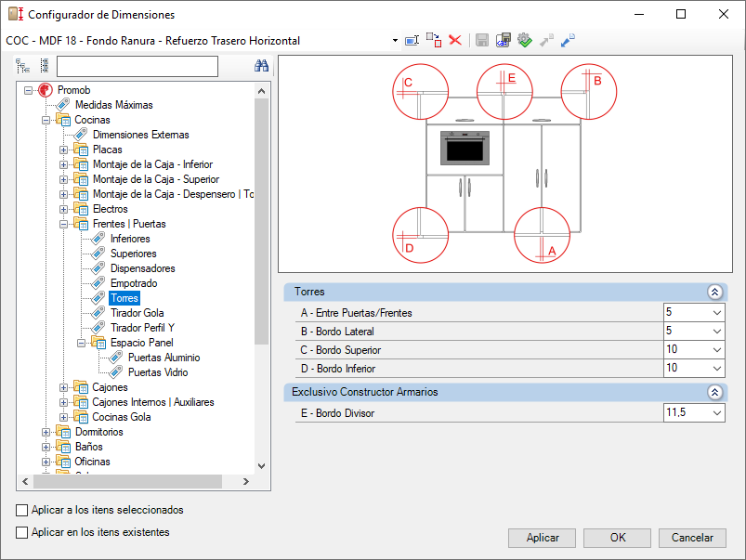Click the Promob root node icon

(x=46, y=90)
